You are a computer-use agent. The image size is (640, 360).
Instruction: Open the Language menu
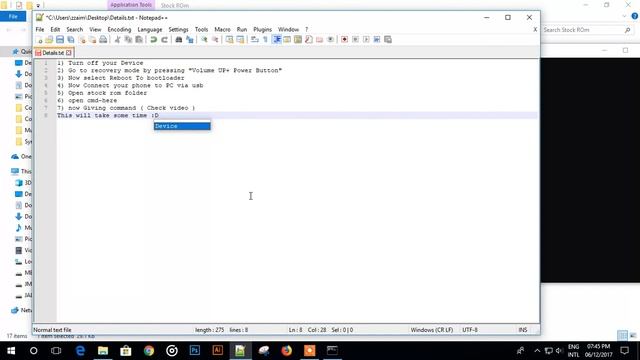(x=150, y=29)
